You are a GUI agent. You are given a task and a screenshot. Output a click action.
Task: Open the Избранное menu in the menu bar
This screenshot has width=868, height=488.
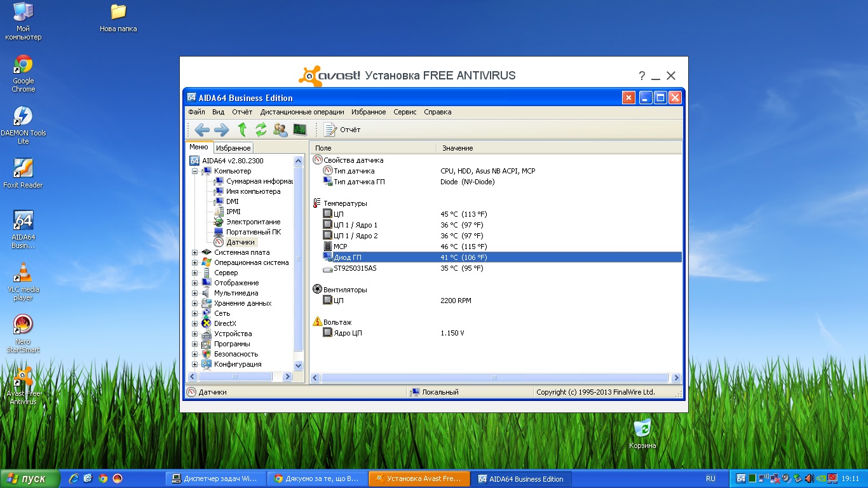[x=369, y=112]
